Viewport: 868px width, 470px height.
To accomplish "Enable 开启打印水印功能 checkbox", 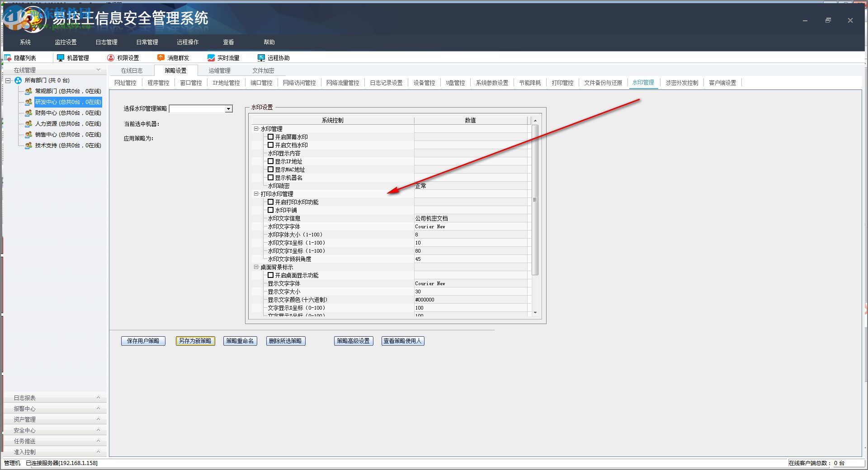I will [x=270, y=202].
